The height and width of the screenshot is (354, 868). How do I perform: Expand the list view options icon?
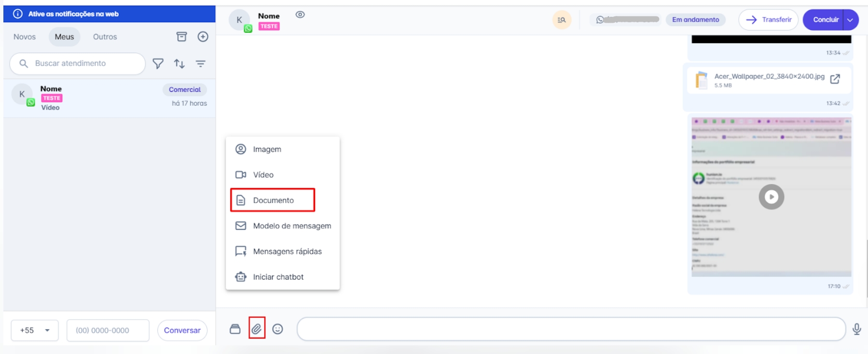click(x=200, y=63)
